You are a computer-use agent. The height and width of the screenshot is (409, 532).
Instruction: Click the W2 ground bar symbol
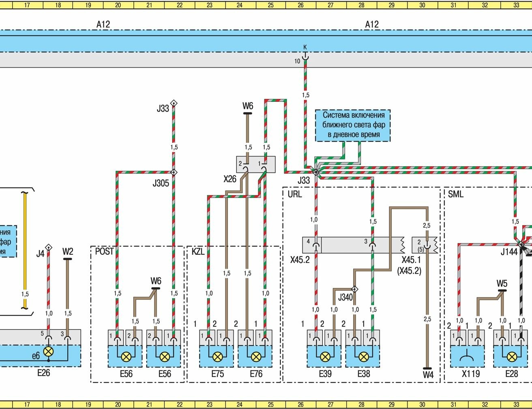pos(67,259)
